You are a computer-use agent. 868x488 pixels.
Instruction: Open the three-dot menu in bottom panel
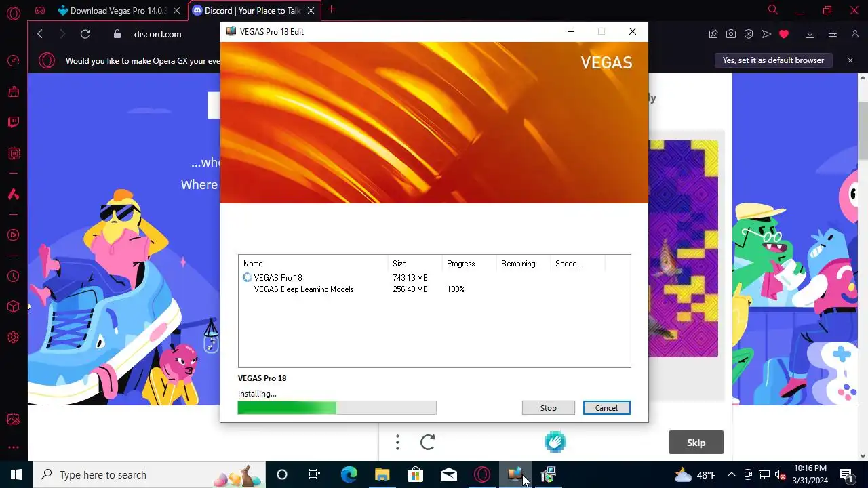pyautogui.click(x=397, y=443)
